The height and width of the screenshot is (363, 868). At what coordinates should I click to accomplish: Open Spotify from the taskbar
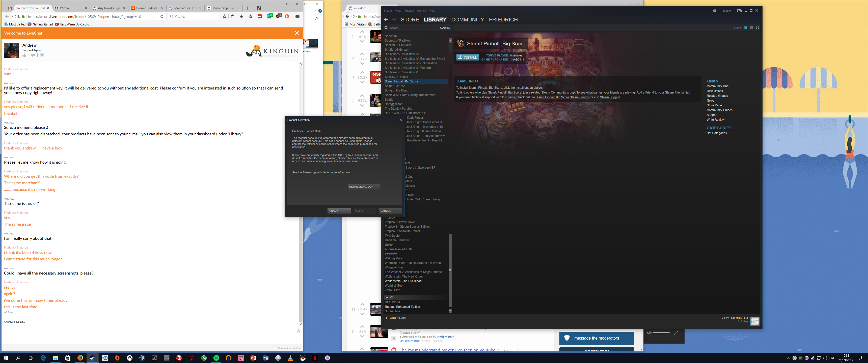[x=216, y=358]
